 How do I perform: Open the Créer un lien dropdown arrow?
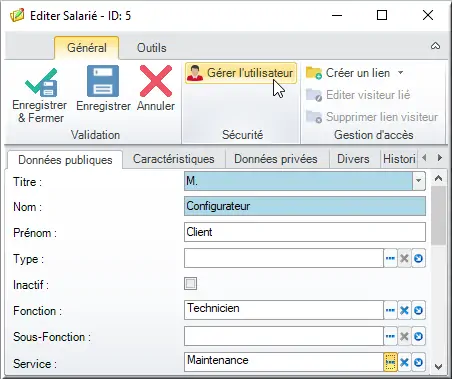401,72
